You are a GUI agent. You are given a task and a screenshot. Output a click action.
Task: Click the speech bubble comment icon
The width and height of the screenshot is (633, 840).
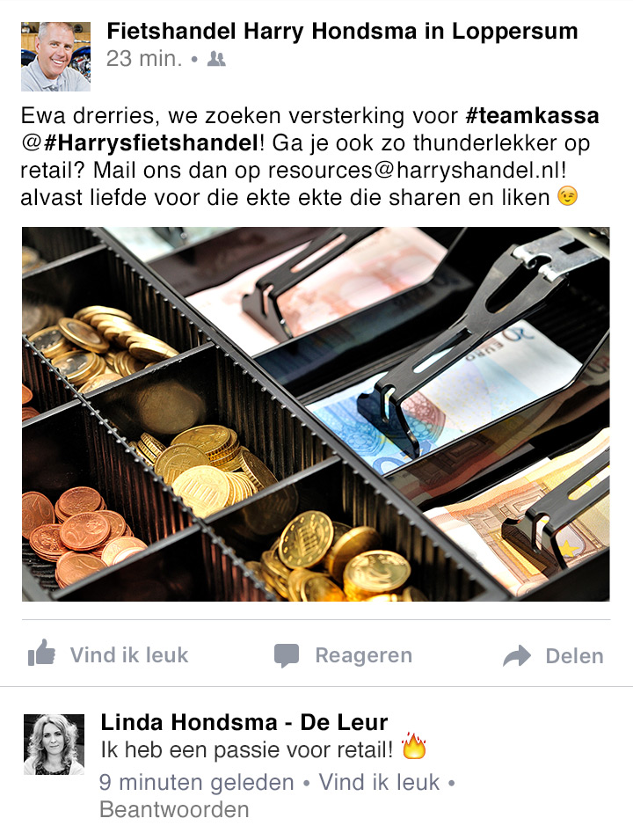(286, 655)
